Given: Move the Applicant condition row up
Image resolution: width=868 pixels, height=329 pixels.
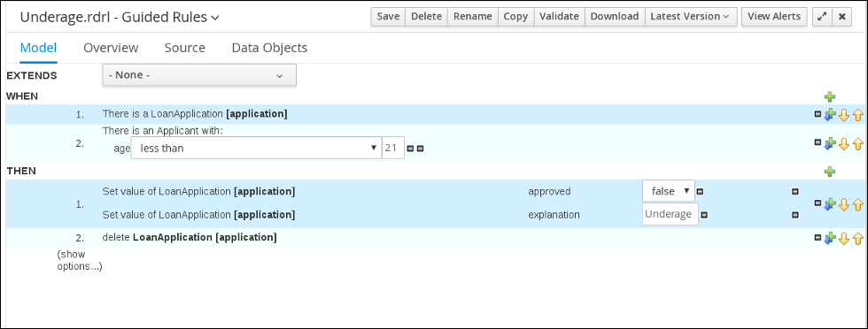Looking at the screenshot, I should click(x=857, y=144).
